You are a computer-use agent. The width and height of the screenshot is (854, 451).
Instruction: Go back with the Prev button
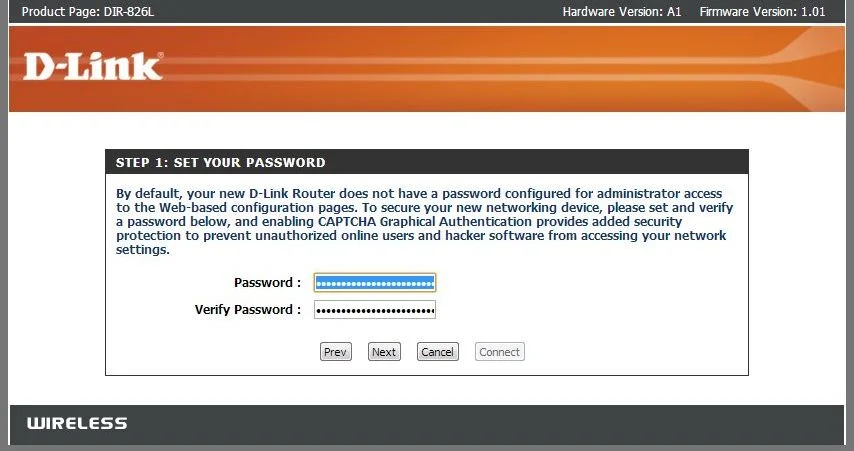coord(336,352)
